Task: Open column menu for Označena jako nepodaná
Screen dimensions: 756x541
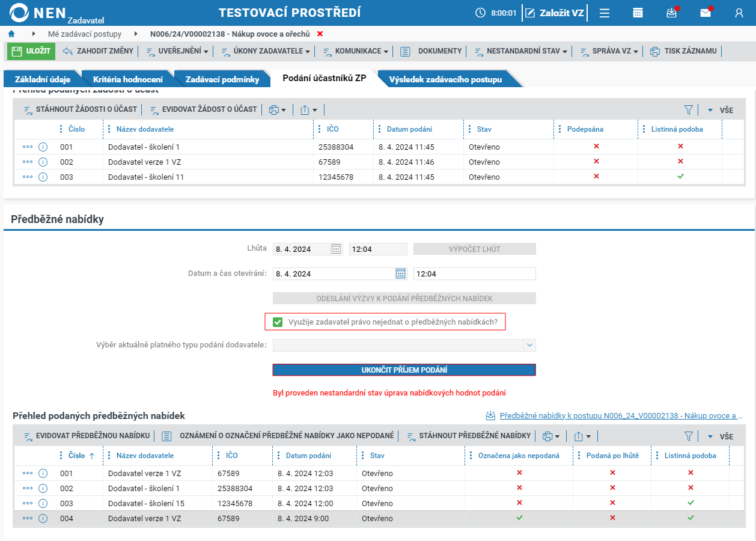Action: tap(471, 456)
